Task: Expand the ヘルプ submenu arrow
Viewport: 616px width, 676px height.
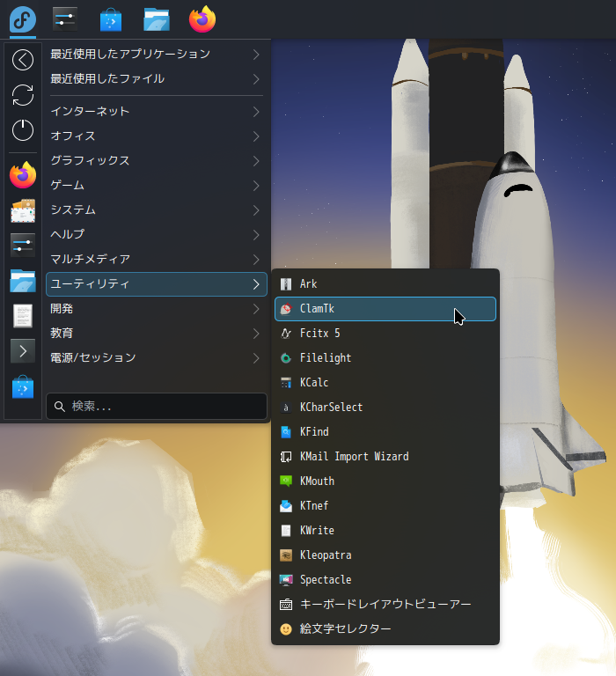Action: [x=256, y=234]
